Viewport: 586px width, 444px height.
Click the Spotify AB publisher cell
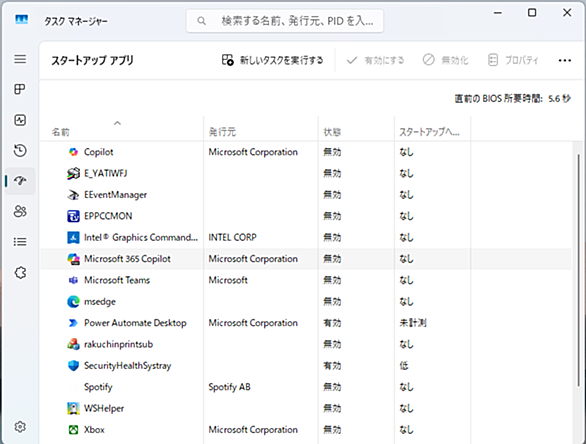[x=229, y=387]
